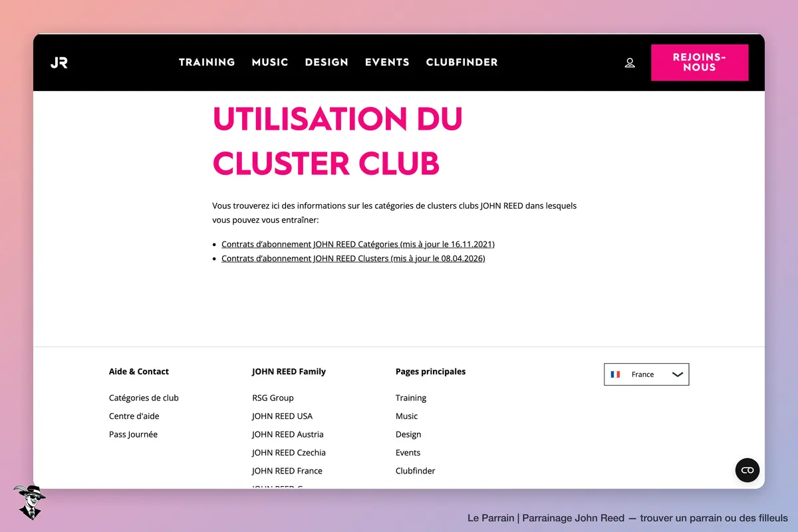
Task: Go to JOHN REED USA link
Action: (x=282, y=416)
